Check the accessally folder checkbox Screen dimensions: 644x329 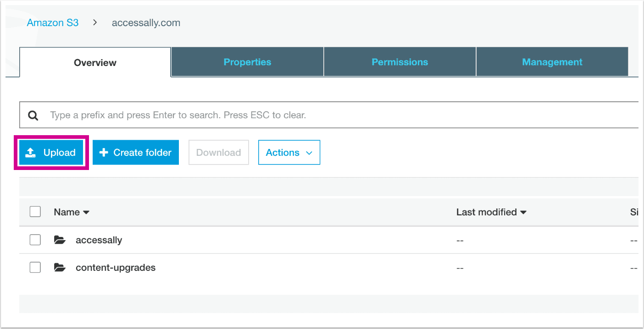coord(35,240)
